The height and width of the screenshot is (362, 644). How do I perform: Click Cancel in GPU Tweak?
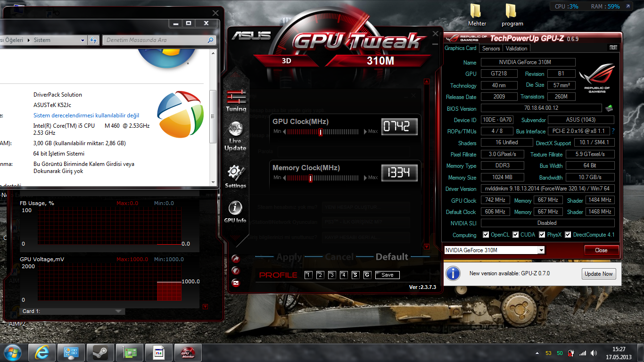(339, 257)
